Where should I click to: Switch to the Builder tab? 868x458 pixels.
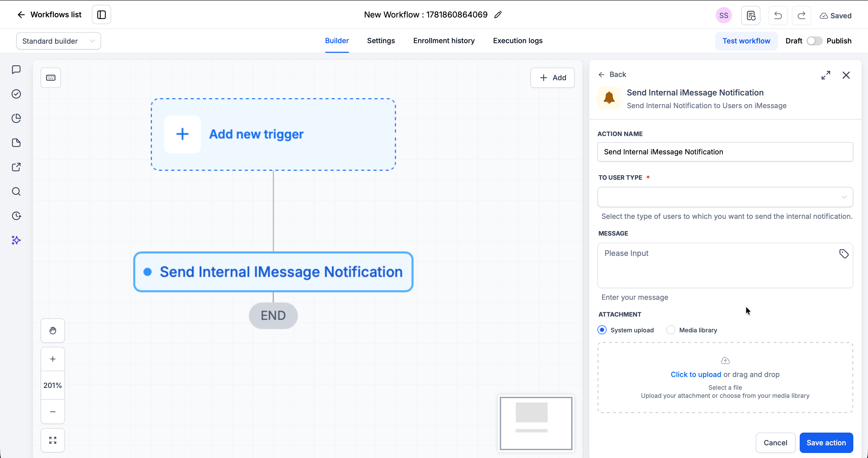point(337,40)
